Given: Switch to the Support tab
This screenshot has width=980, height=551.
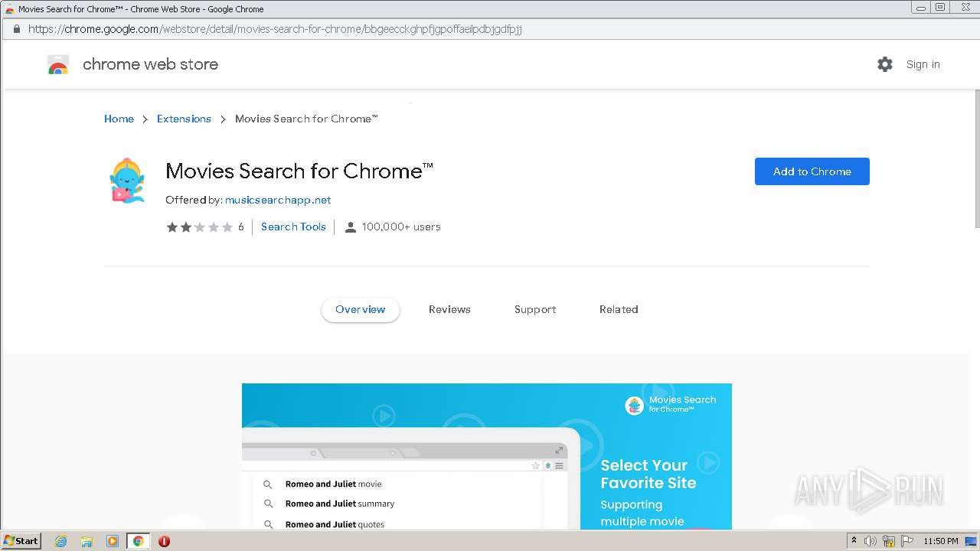Looking at the screenshot, I should coord(535,309).
